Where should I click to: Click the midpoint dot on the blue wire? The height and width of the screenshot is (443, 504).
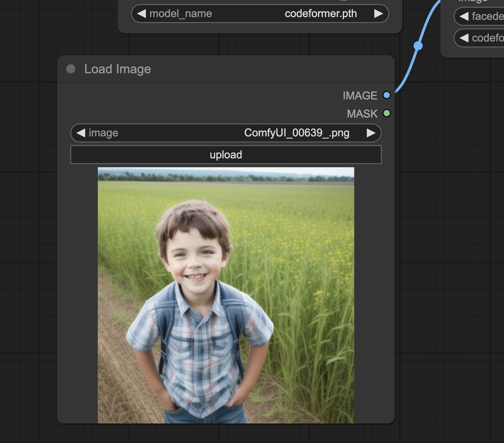pos(418,46)
